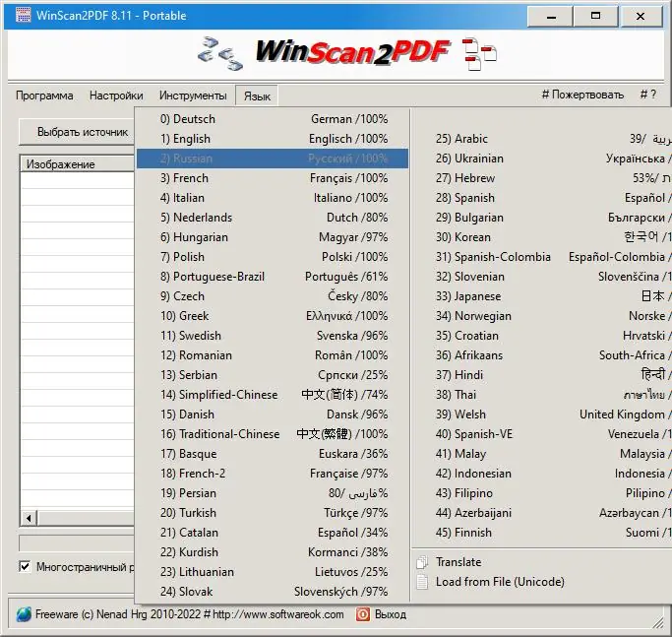Select 25) Arabic language
Viewport: 672px width, 637px height.
542,139
